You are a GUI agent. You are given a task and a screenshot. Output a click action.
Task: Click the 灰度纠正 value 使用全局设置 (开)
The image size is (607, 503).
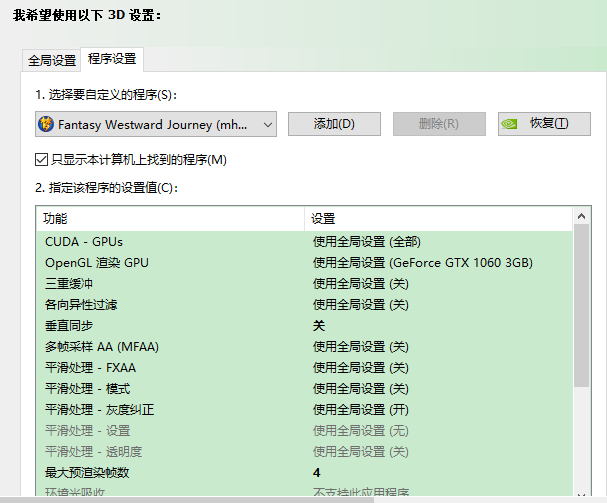click(x=361, y=410)
